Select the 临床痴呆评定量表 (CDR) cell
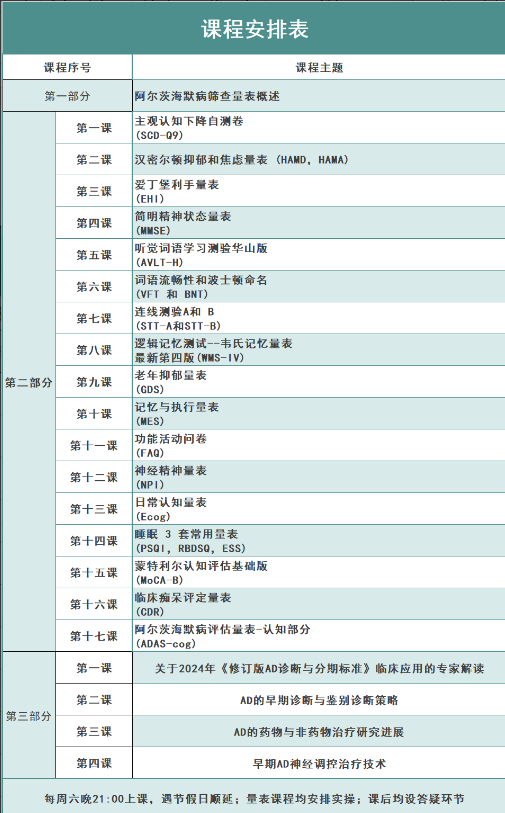This screenshot has height=813, width=505. (319, 604)
